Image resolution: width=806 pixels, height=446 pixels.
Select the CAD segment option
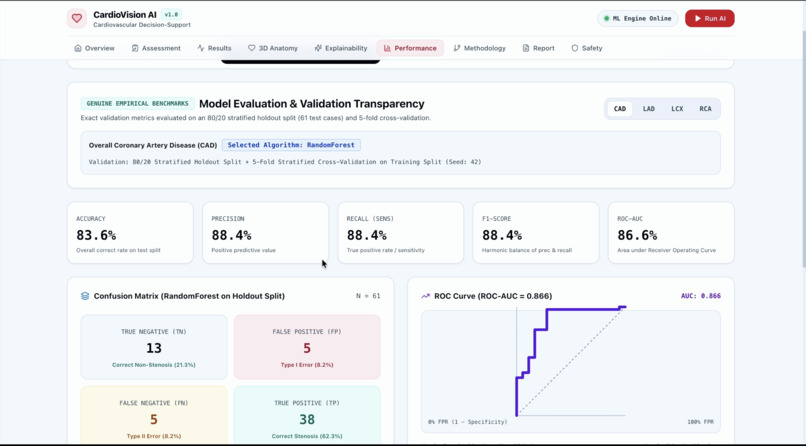coord(619,108)
